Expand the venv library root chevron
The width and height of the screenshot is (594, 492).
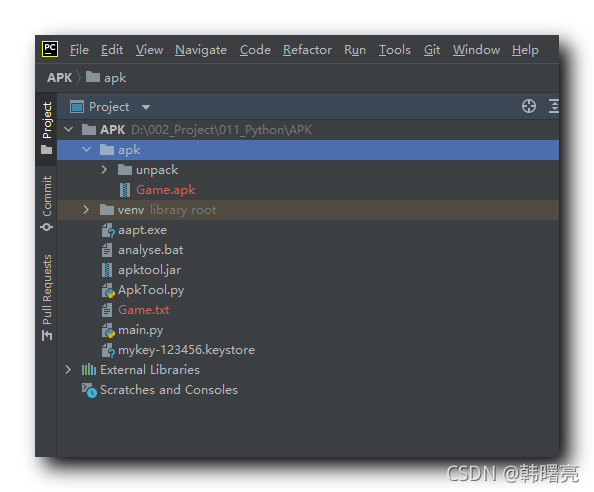(86, 210)
